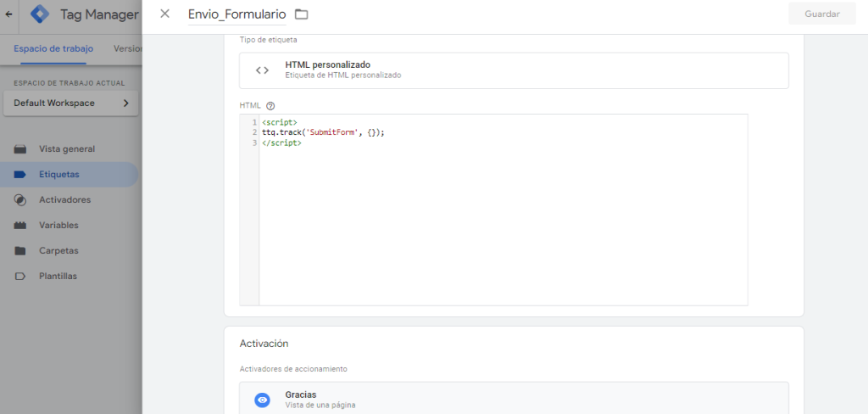Click the folder icon beside the tag name
Viewport: 868px width, 414px height.
coord(301,14)
